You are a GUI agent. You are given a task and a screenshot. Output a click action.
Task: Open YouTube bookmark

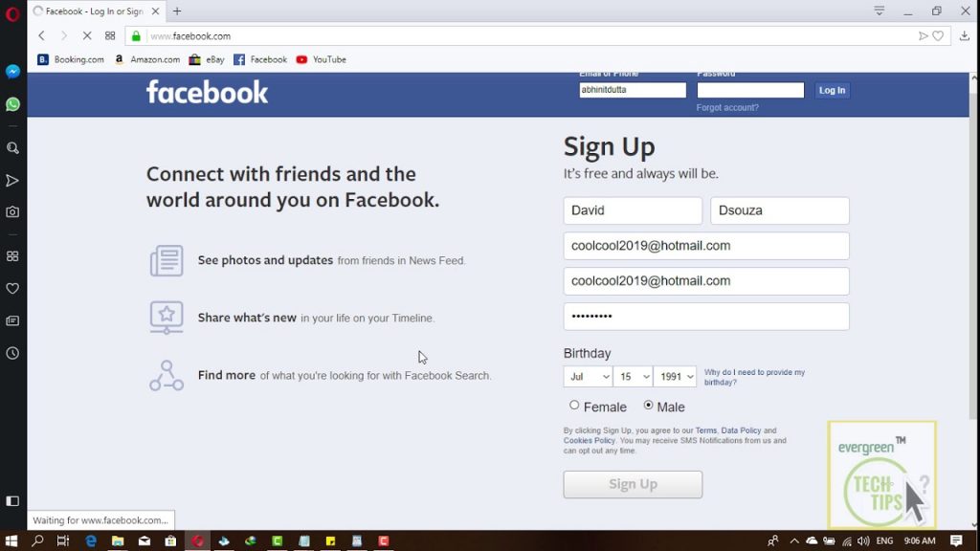coord(322,59)
